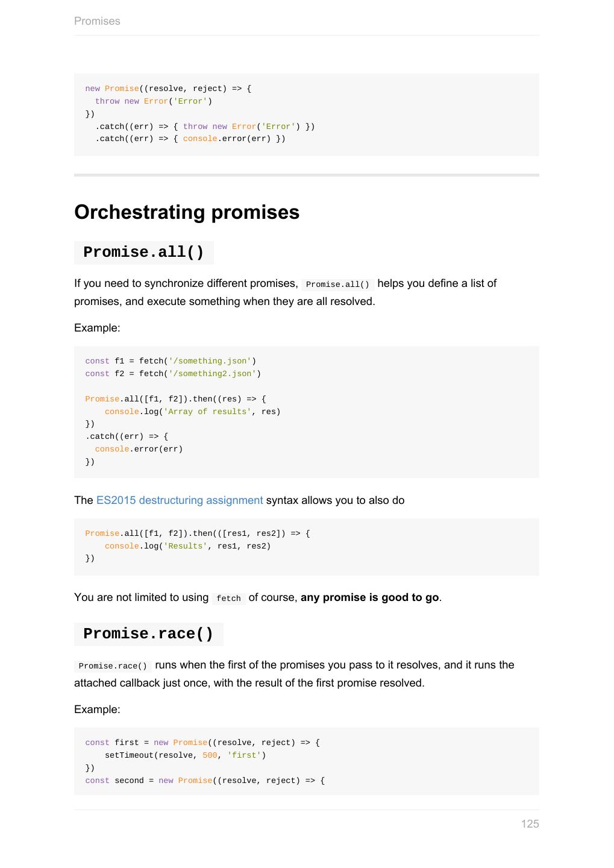Image resolution: width=614 pixels, height=868 pixels.
Task: Click the Promise.race() section heading
Action: pos(148,634)
